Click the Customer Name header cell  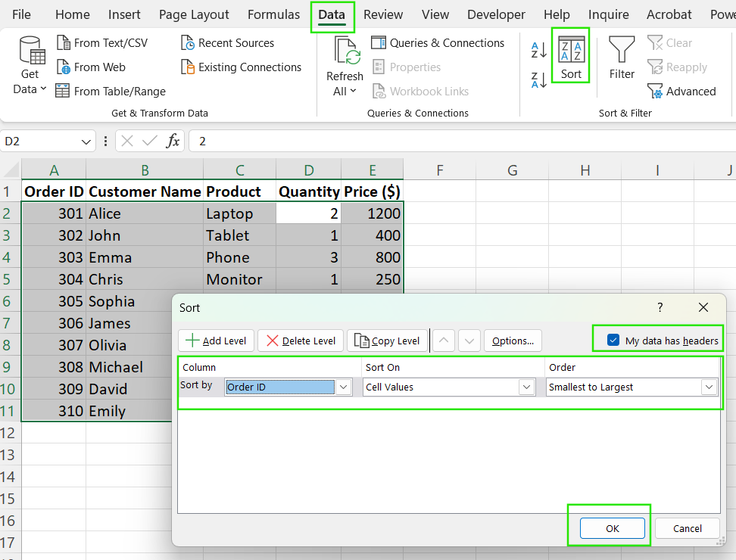coord(145,191)
